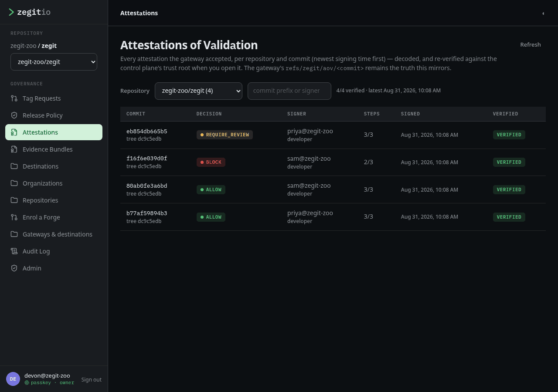Image resolution: width=558 pixels, height=392 pixels.
Task: Click VERIFIED badge in 80ab0fe3a6bd row
Action: pyautogui.click(x=509, y=189)
